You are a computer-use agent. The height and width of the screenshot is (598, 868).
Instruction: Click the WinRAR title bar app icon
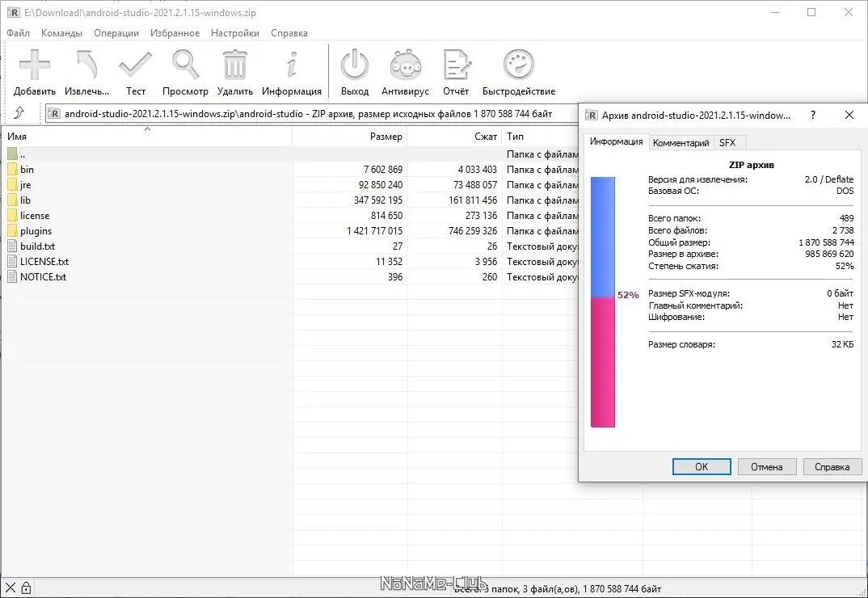(x=13, y=12)
